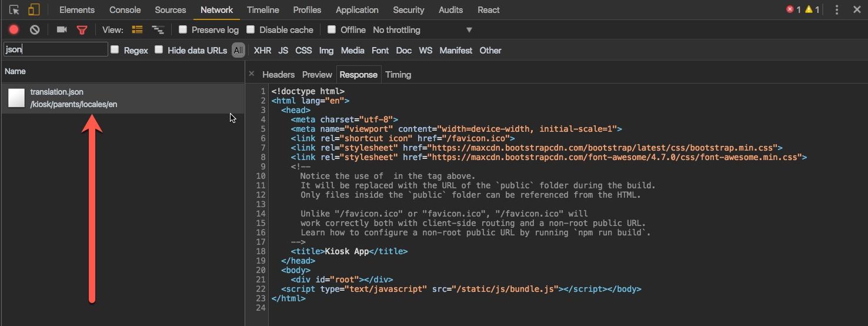This screenshot has height=326, width=868.
Task: Open the DevTools three-dot menu
Action: click(837, 10)
